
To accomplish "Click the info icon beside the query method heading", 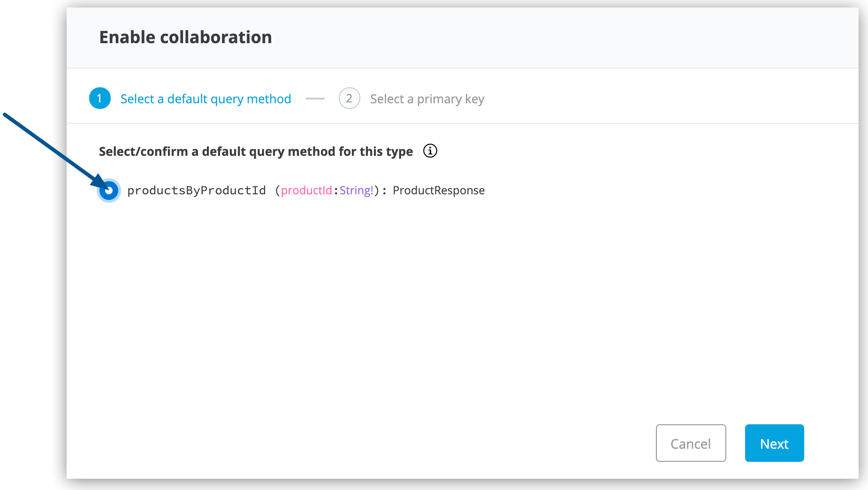I will [x=430, y=151].
